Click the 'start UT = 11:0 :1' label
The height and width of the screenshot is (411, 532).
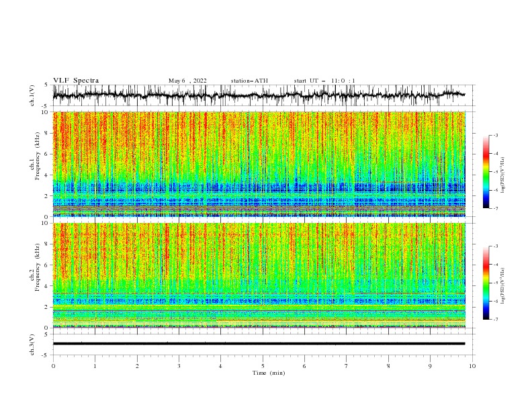coord(324,81)
